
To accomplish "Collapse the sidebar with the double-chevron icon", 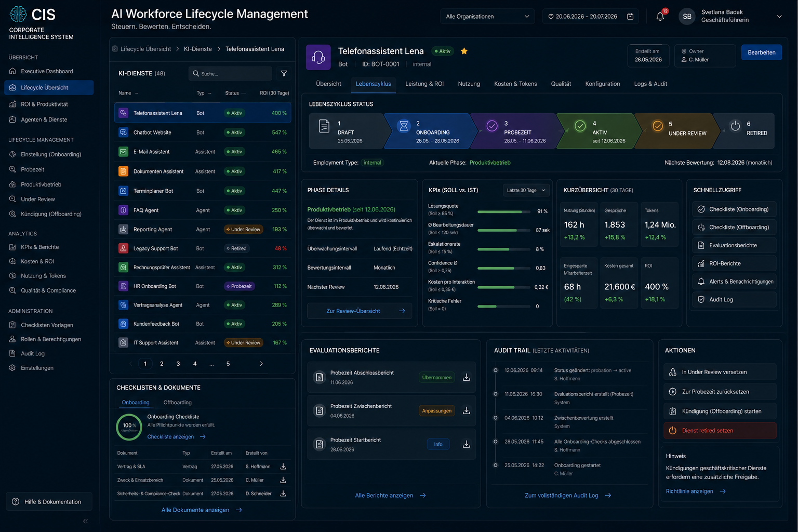I will pyautogui.click(x=85, y=521).
